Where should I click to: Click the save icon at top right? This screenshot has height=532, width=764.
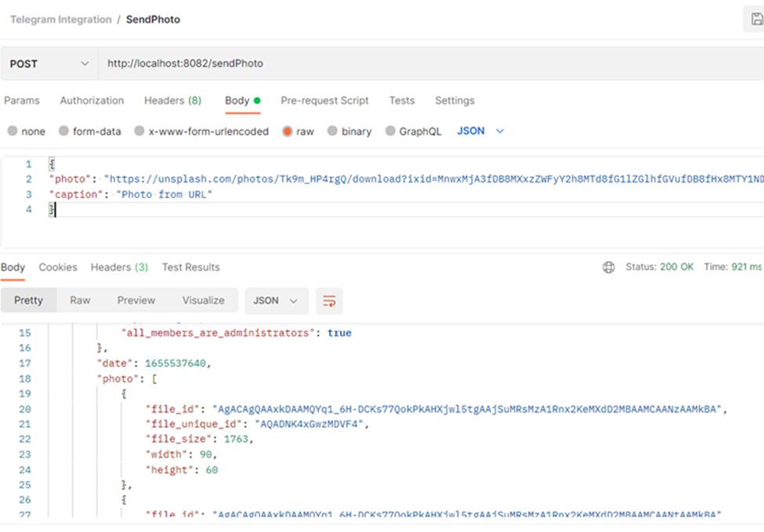755,20
